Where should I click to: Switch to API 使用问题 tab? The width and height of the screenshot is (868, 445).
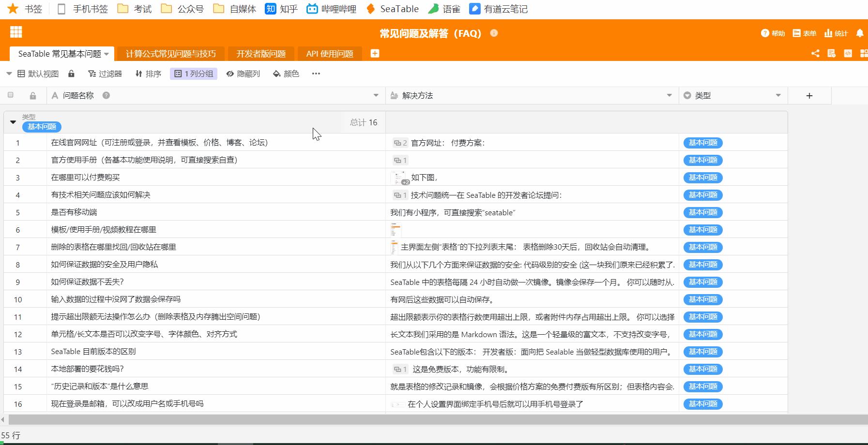pos(330,54)
